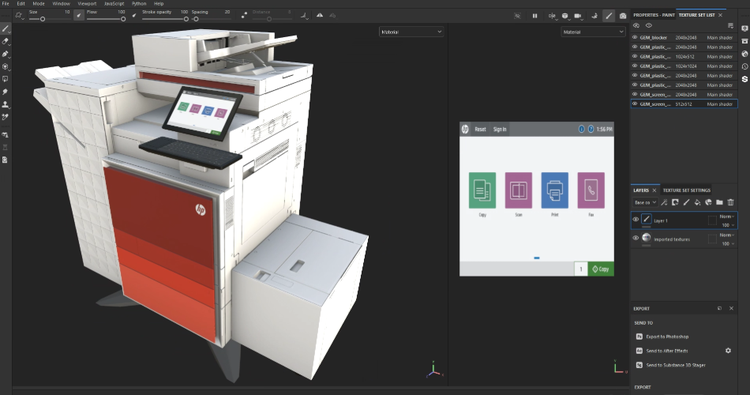
Task: Switch to the Properties - Paint tab
Action: tap(653, 15)
